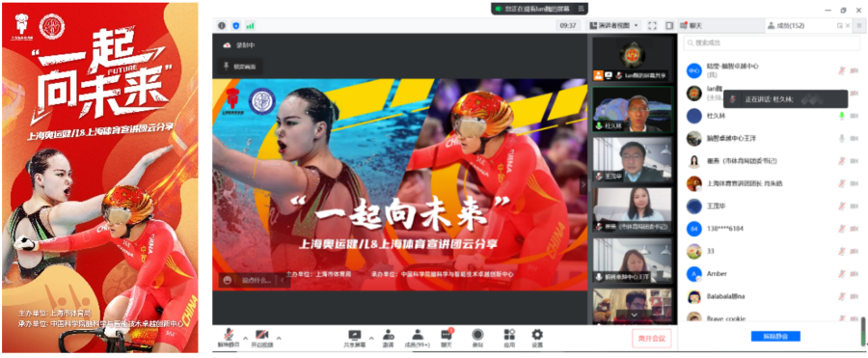Switch to the 聊天 tab in the side panel
The image size is (868, 358).
point(694,25)
